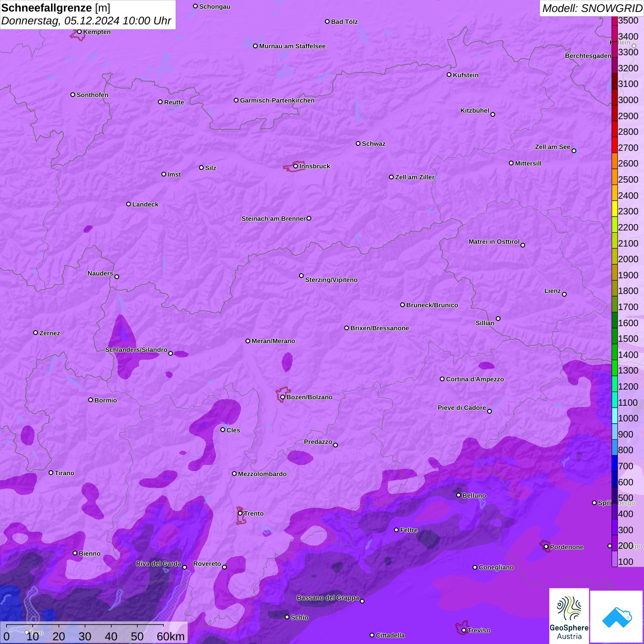Click the dark green 1600 legend swatch

pyautogui.click(x=615, y=320)
